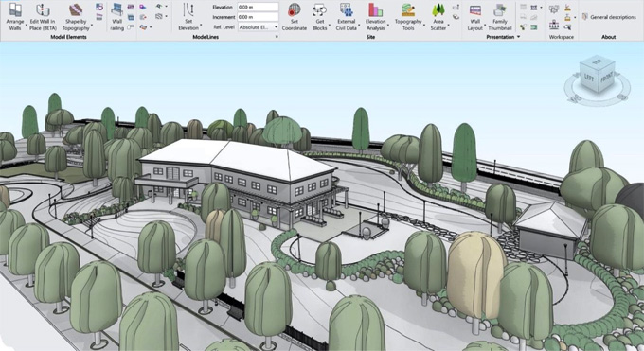This screenshot has width=644, height=351.
Task: Open the Elevation Analysis tool
Action: click(x=375, y=16)
